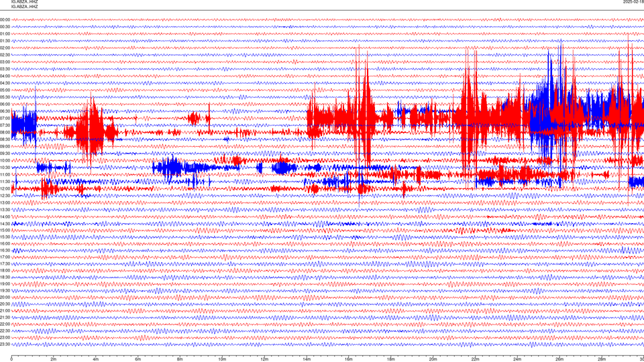The height and width of the screenshot is (362, 644).
Task: Select the 04:30 time label
Action: point(5,83)
